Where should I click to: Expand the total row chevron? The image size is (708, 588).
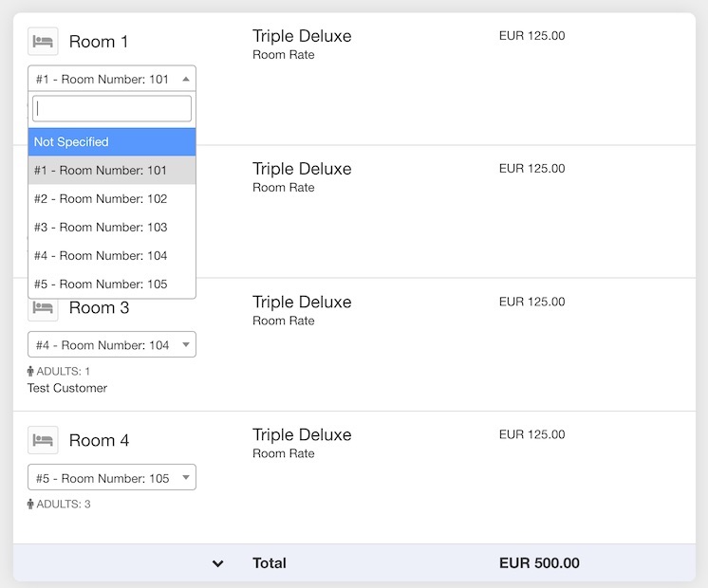coord(218,563)
